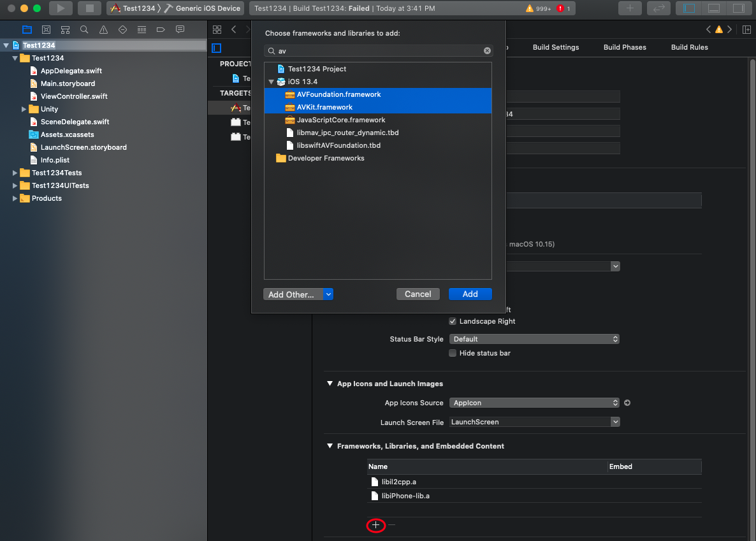The width and height of the screenshot is (756, 541).
Task: Click the yellow warning count indicator
Action: (x=538, y=8)
